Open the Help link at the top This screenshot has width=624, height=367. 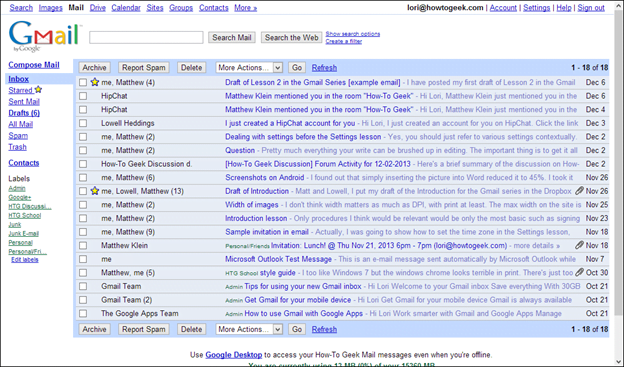point(564,8)
